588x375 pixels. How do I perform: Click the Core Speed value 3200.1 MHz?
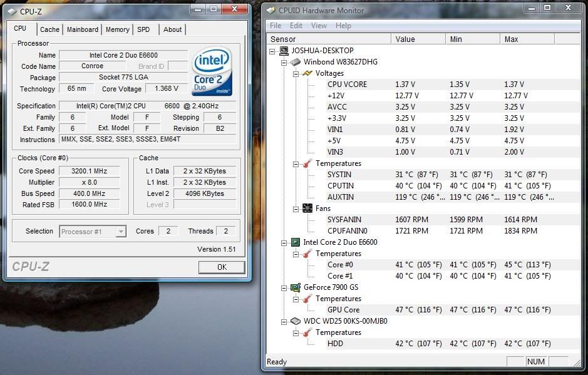pos(90,171)
